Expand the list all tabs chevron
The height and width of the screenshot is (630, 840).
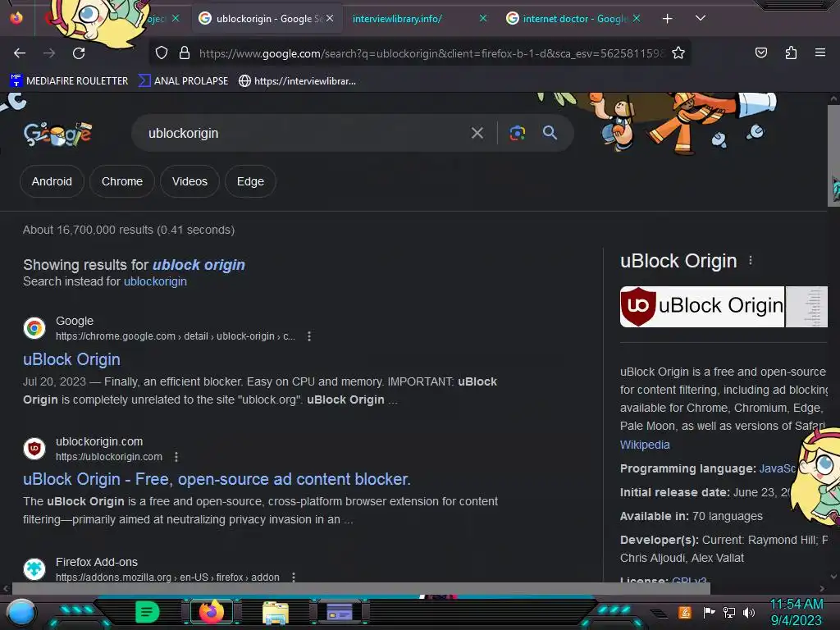coord(701,18)
